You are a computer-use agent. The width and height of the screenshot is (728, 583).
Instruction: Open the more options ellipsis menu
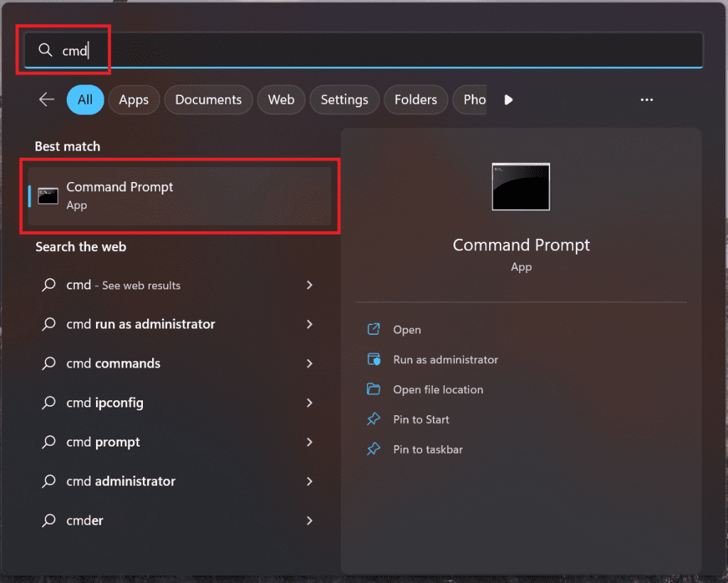(x=646, y=100)
